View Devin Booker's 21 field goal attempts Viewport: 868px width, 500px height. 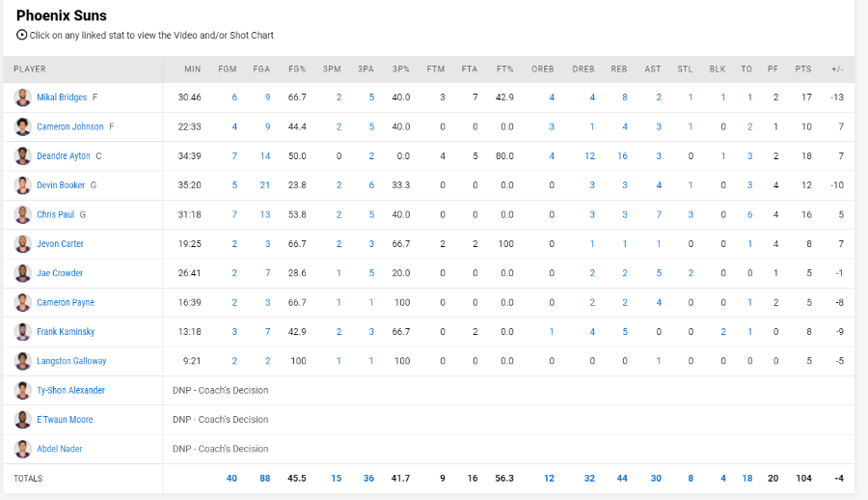click(264, 185)
